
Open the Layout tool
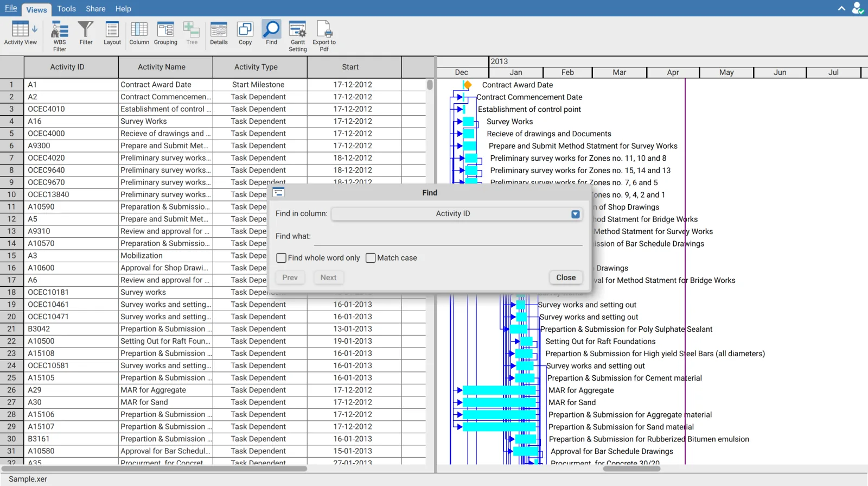coord(112,34)
